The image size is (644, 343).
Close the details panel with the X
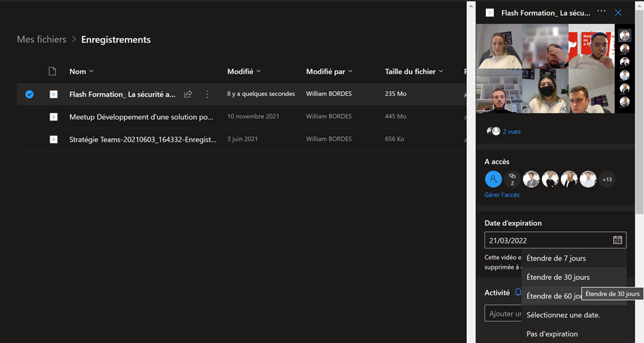618,12
